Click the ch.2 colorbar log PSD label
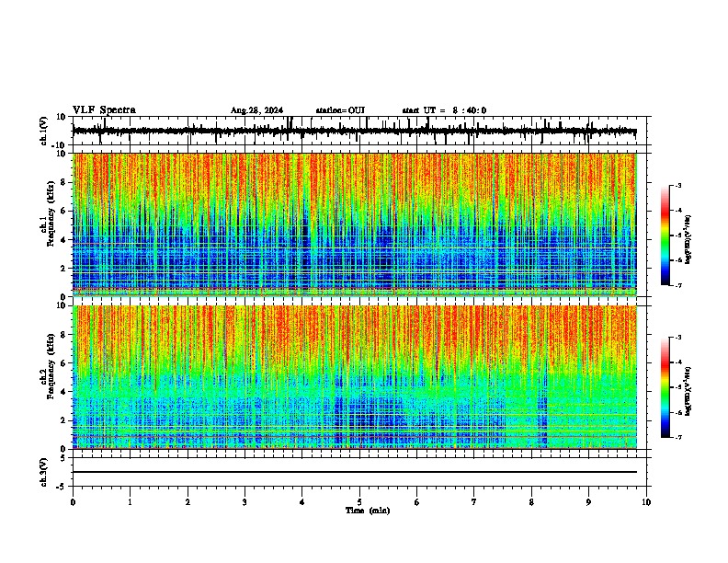The width and height of the screenshot is (728, 563). (x=688, y=391)
